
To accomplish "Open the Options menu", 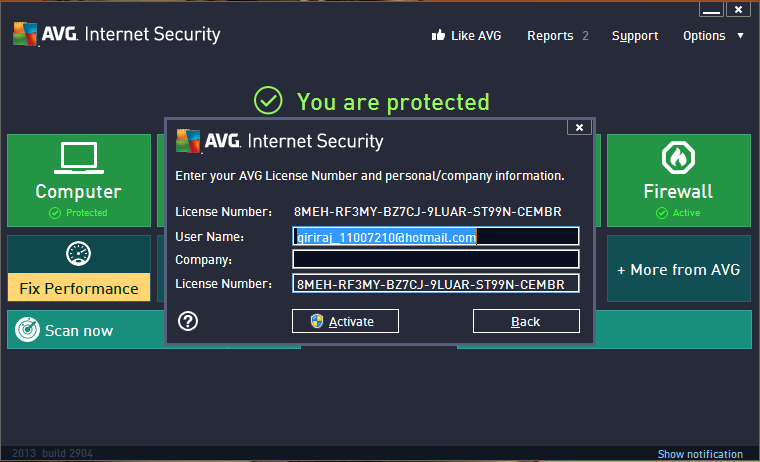I will tap(704, 36).
